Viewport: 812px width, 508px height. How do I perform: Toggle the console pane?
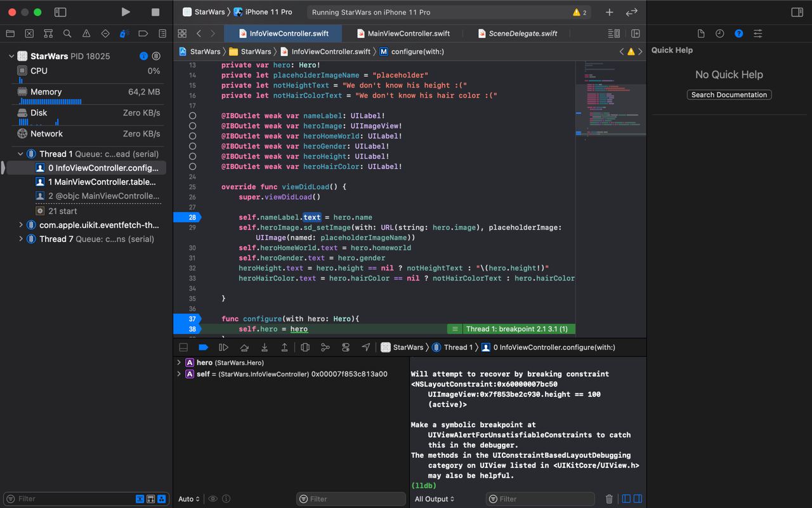click(x=638, y=499)
